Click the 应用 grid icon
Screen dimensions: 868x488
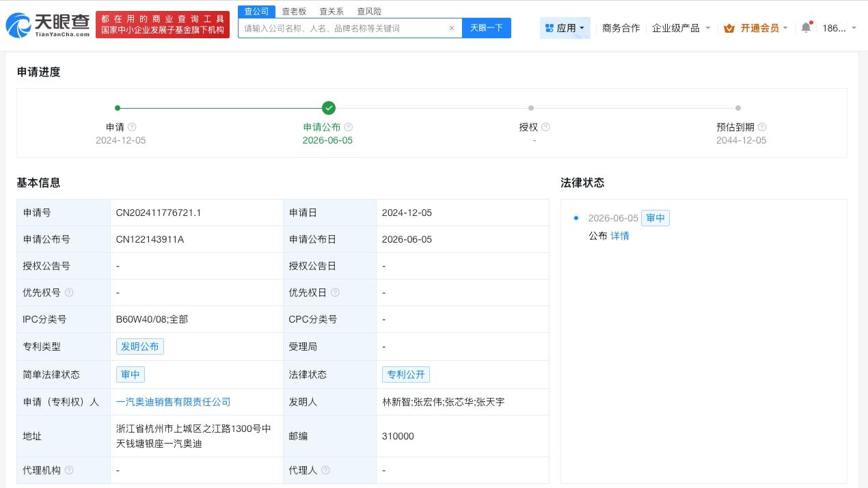coord(550,28)
